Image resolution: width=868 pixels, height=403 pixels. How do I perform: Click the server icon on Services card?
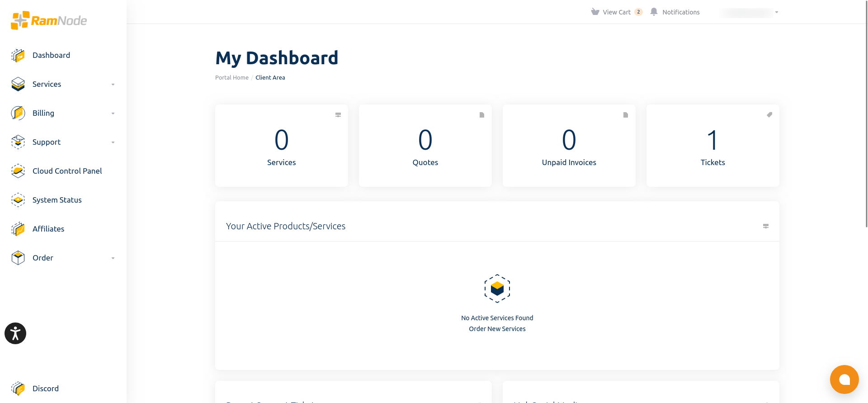(338, 115)
